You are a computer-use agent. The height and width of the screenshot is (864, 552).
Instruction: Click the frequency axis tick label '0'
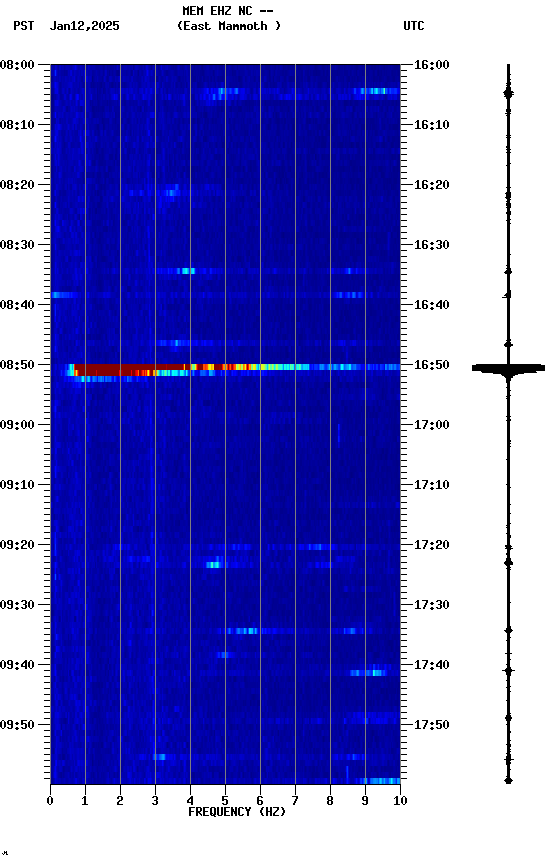click(50, 801)
